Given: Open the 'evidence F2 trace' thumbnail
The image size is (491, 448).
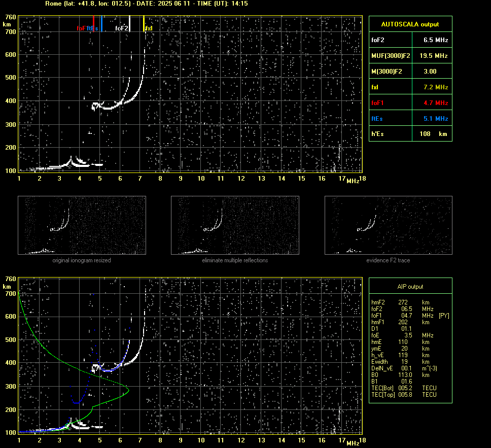Looking at the screenshot, I should click(389, 225).
